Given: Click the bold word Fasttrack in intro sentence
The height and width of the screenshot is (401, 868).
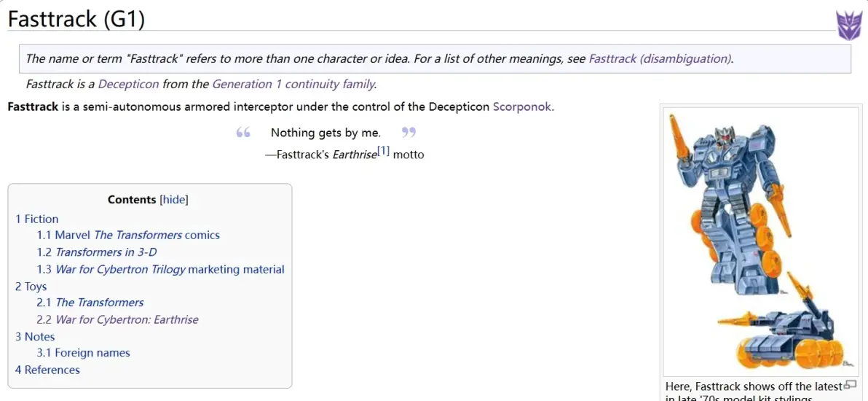Looking at the screenshot, I should tap(33, 106).
